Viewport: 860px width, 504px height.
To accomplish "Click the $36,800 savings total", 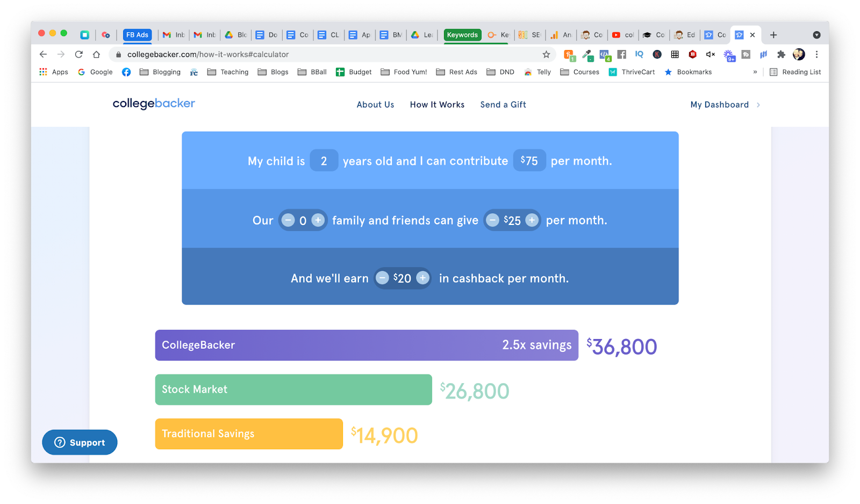I will point(621,347).
